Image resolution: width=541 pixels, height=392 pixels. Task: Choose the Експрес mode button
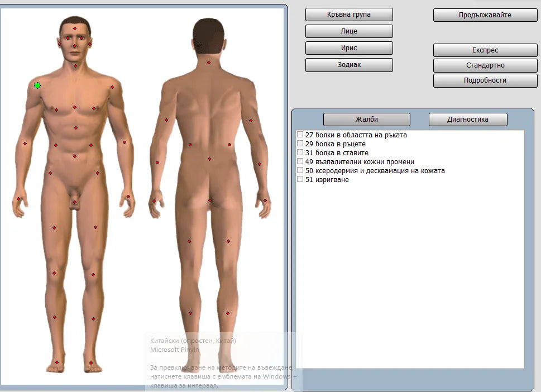(477, 50)
